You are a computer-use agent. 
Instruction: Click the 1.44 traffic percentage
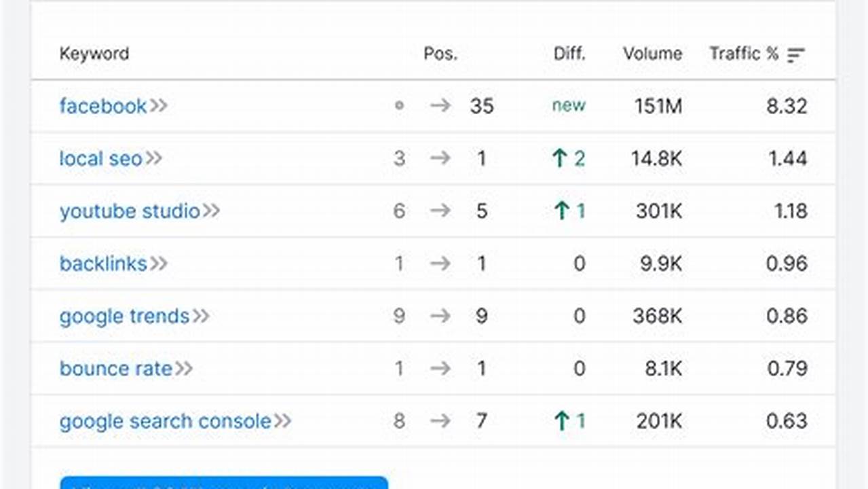(788, 158)
